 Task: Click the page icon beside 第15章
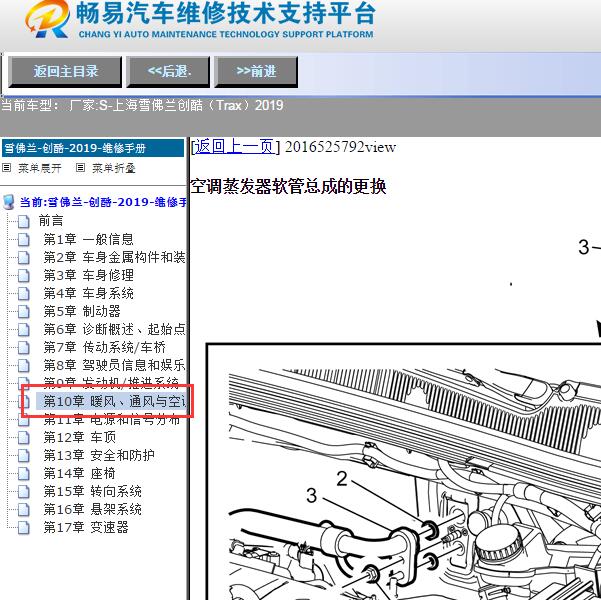24,492
